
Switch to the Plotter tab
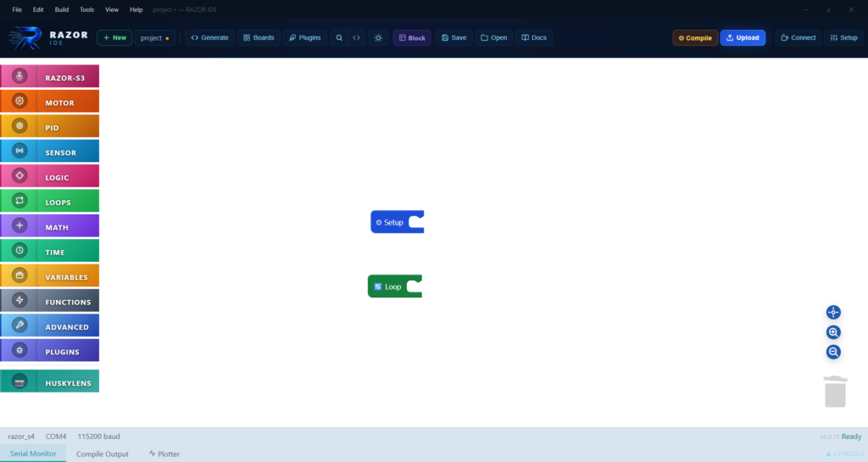click(164, 454)
